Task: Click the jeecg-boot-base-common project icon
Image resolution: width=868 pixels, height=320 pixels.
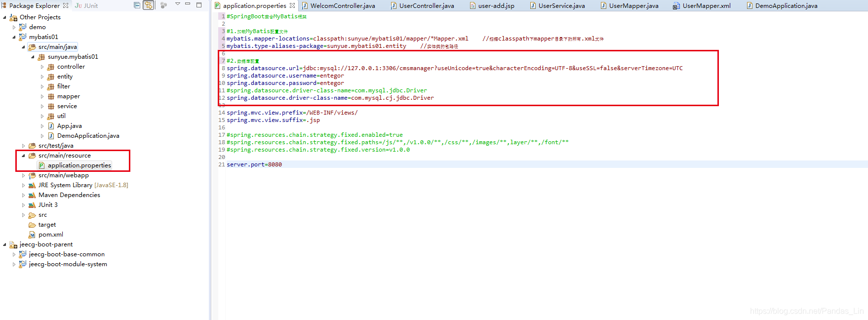Action: point(23,254)
